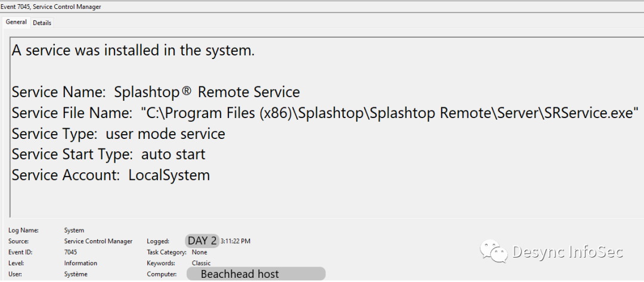
Task: Click the Keywords label
Action: 161,263
